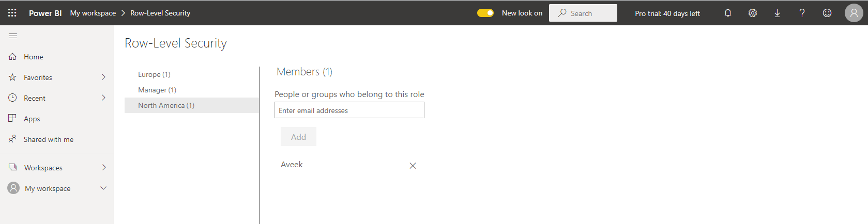The width and height of the screenshot is (868, 224).
Task: Focus the Enter email addresses field
Action: tap(349, 110)
